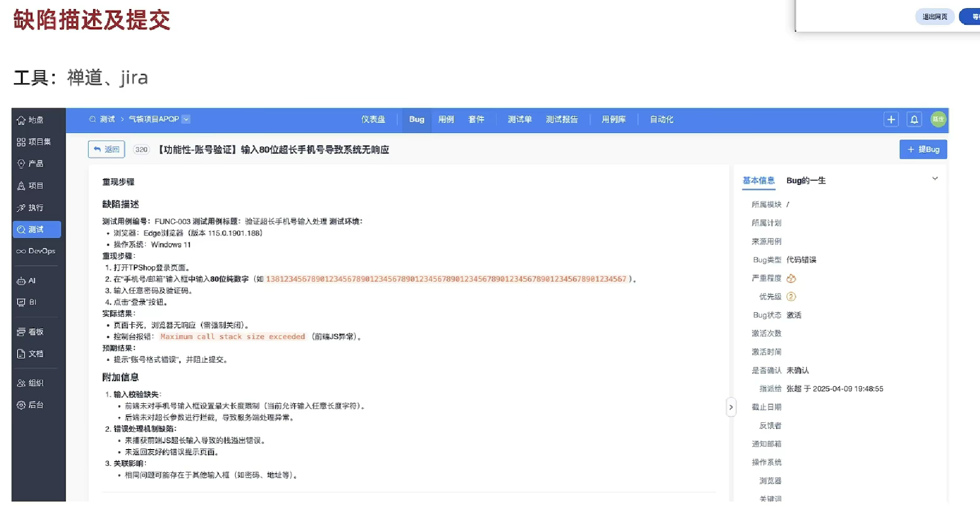The image size is (980, 509).
Task: Open 地盘 home in sidebar
Action: 30,120
